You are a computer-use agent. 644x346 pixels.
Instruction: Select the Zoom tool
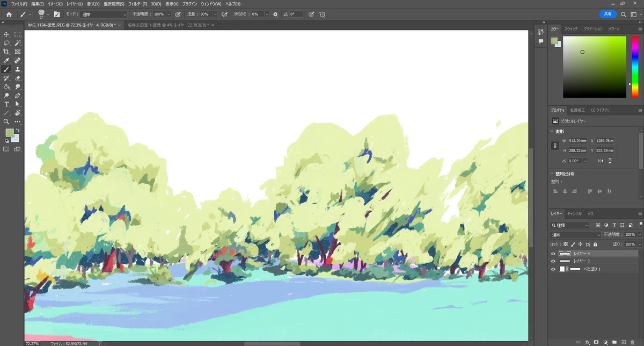[x=7, y=121]
